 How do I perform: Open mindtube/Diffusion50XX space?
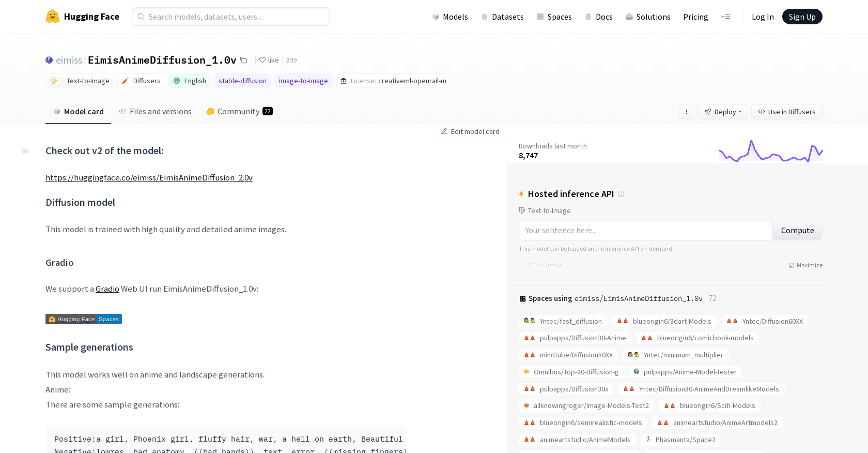coord(568,355)
